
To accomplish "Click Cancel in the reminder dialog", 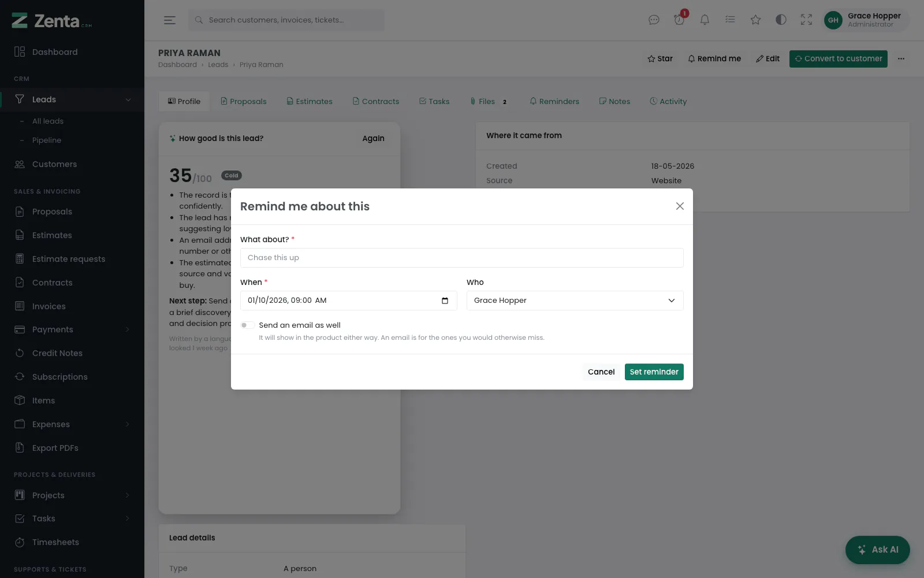I will tap(601, 372).
